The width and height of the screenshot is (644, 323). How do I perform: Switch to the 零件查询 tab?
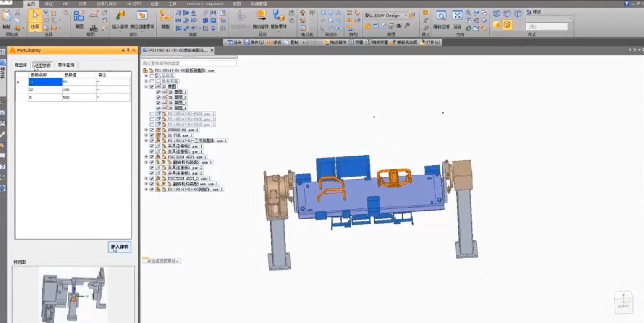point(66,65)
